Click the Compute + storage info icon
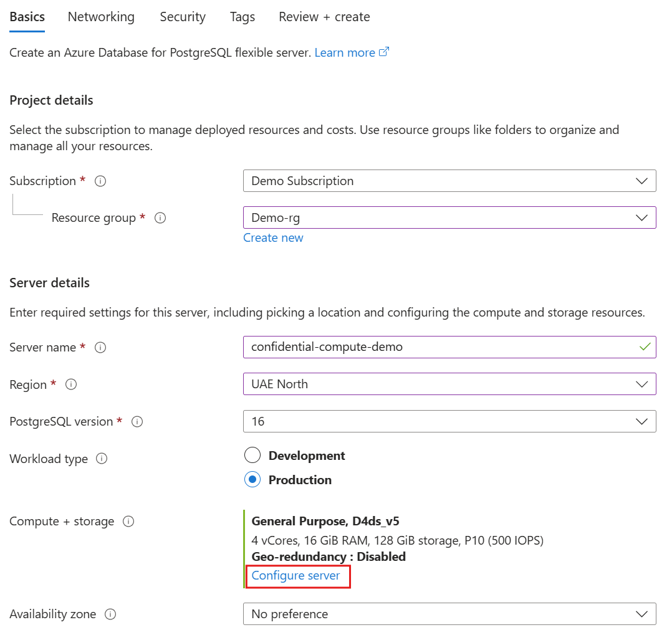 128,522
